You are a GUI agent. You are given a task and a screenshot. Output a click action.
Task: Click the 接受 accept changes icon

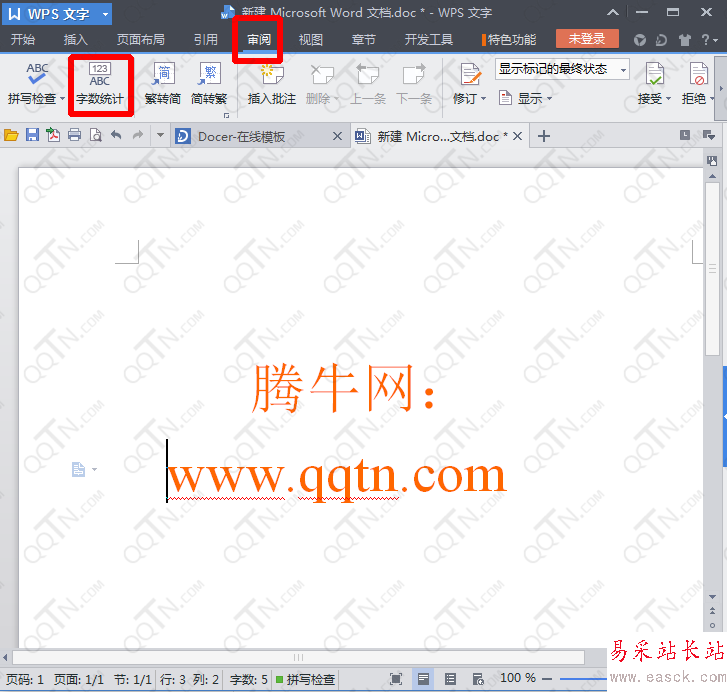(654, 74)
